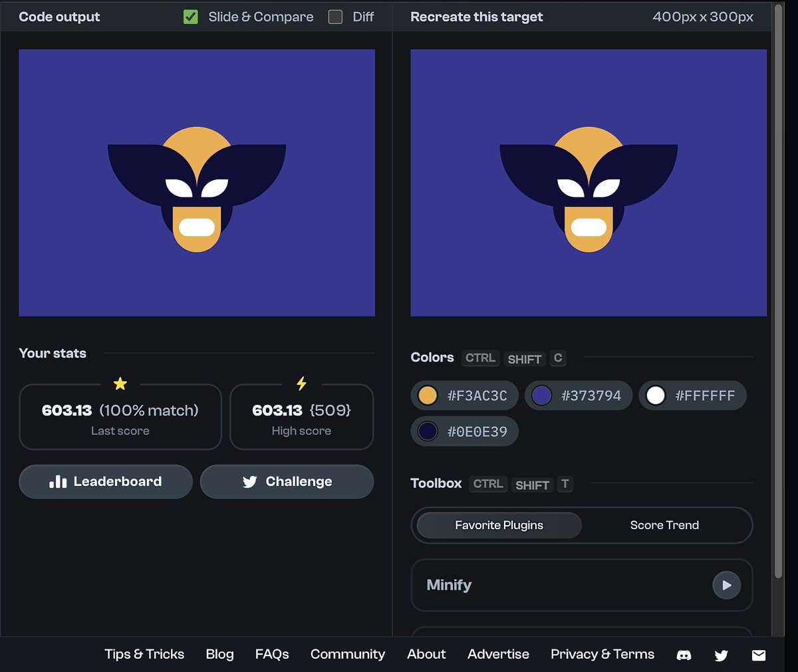
Task: Click the yellow star above Last score
Action: [120, 384]
